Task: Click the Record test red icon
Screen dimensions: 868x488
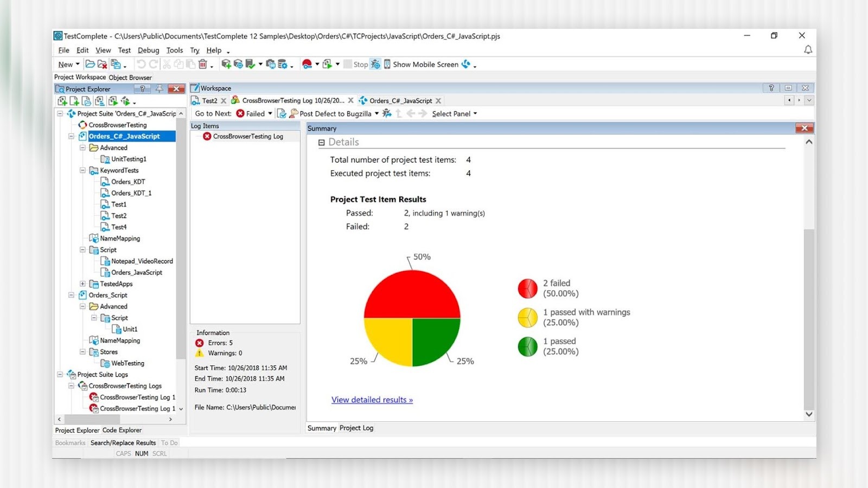Action: 307,64
